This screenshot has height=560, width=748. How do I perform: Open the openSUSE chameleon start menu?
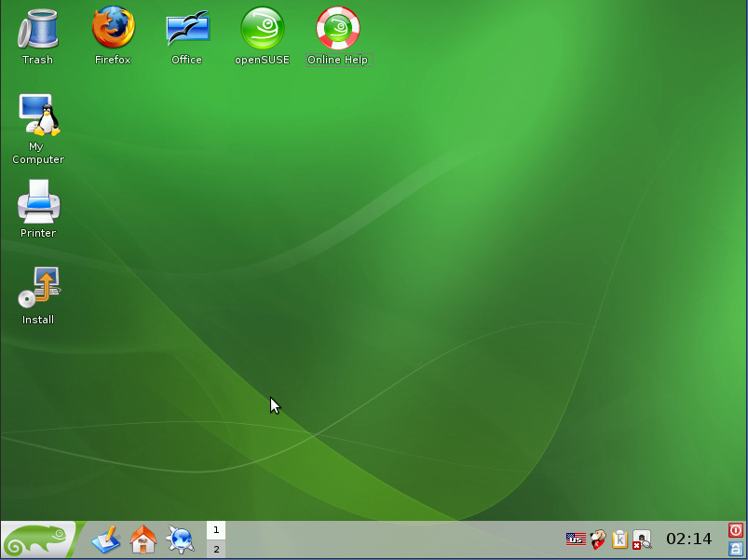[37, 540]
